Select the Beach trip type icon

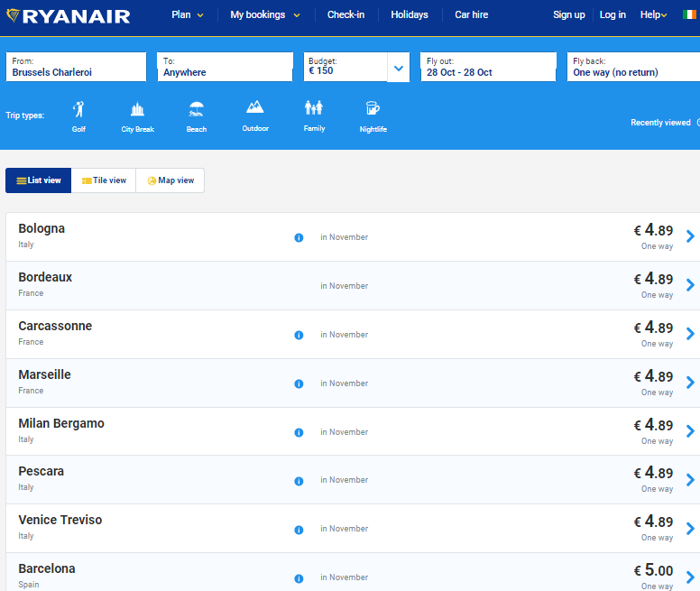click(x=197, y=109)
